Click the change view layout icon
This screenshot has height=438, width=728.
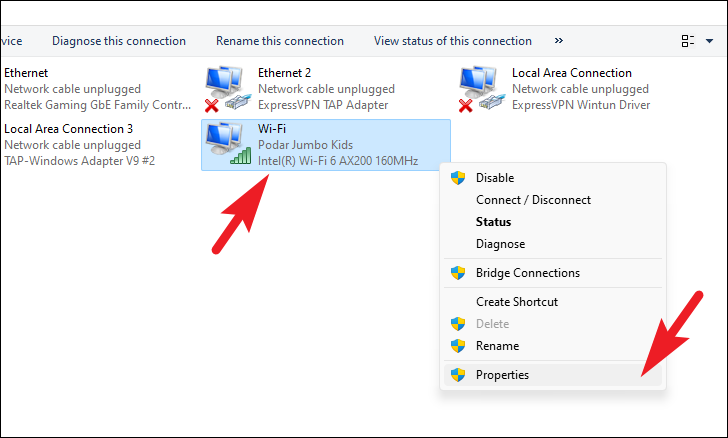point(688,41)
